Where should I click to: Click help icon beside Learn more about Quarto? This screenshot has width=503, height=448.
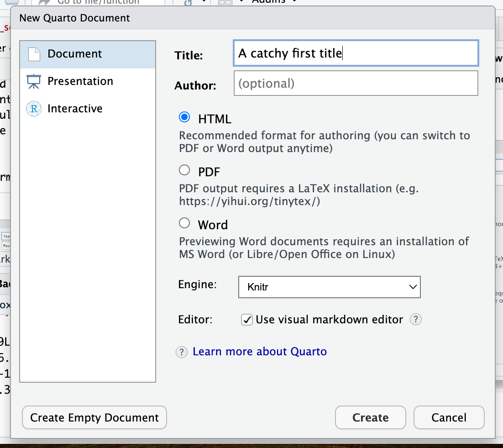pyautogui.click(x=182, y=352)
